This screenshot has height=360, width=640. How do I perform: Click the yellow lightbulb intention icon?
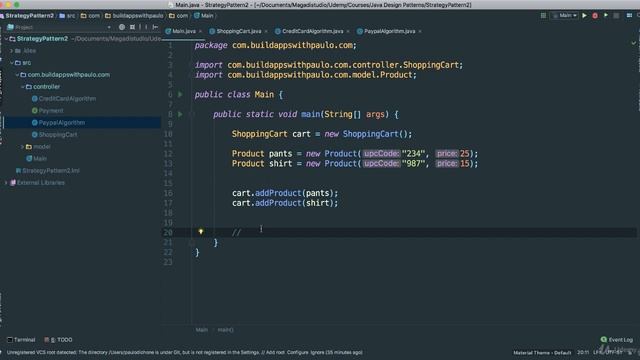pyautogui.click(x=201, y=232)
